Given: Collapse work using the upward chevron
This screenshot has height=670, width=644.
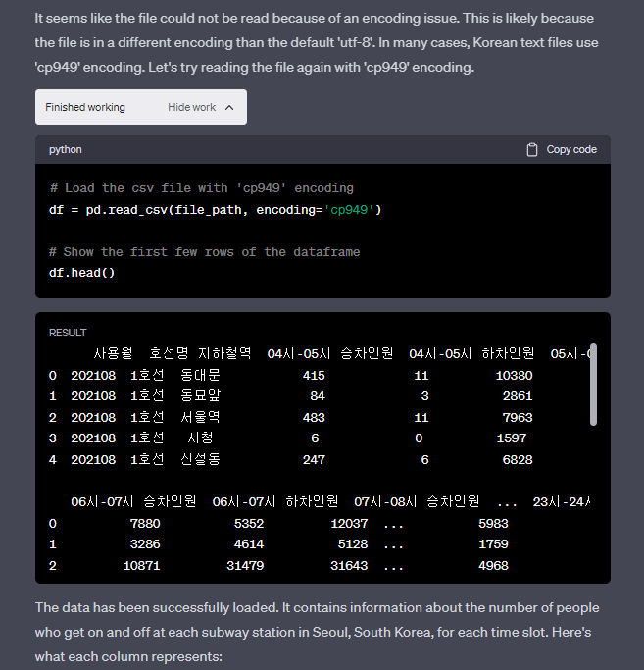Looking at the screenshot, I should [229, 107].
